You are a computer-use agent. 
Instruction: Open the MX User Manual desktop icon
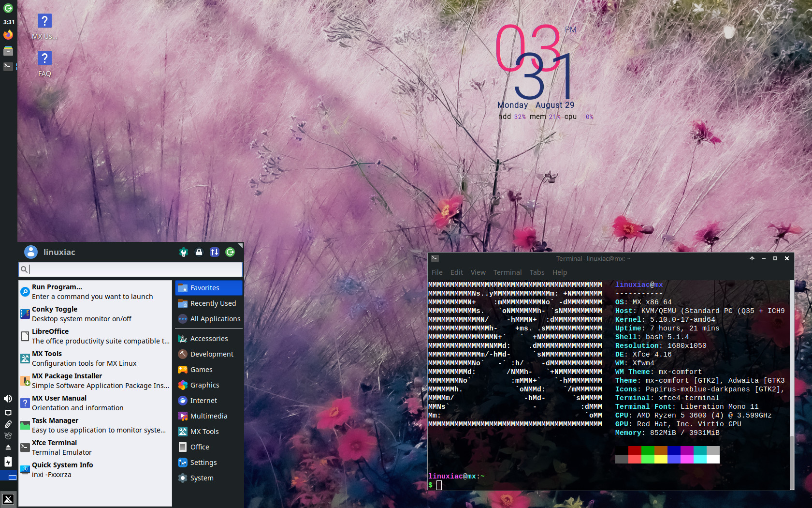pos(44,27)
